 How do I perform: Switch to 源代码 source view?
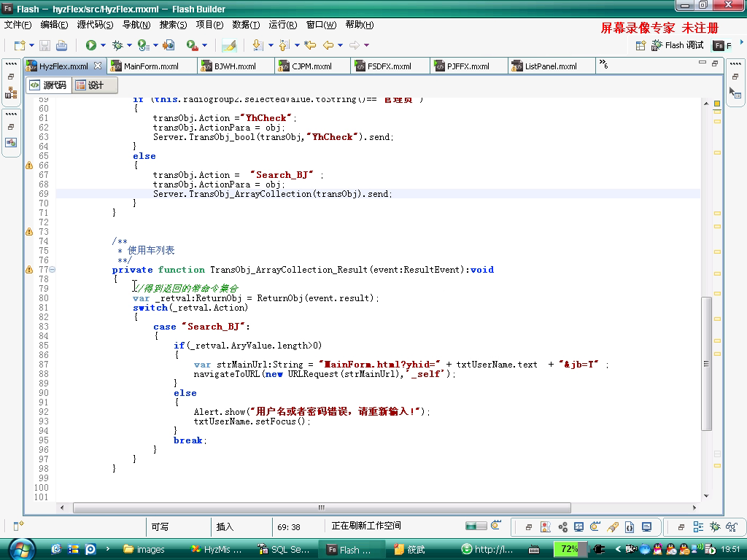pos(49,85)
